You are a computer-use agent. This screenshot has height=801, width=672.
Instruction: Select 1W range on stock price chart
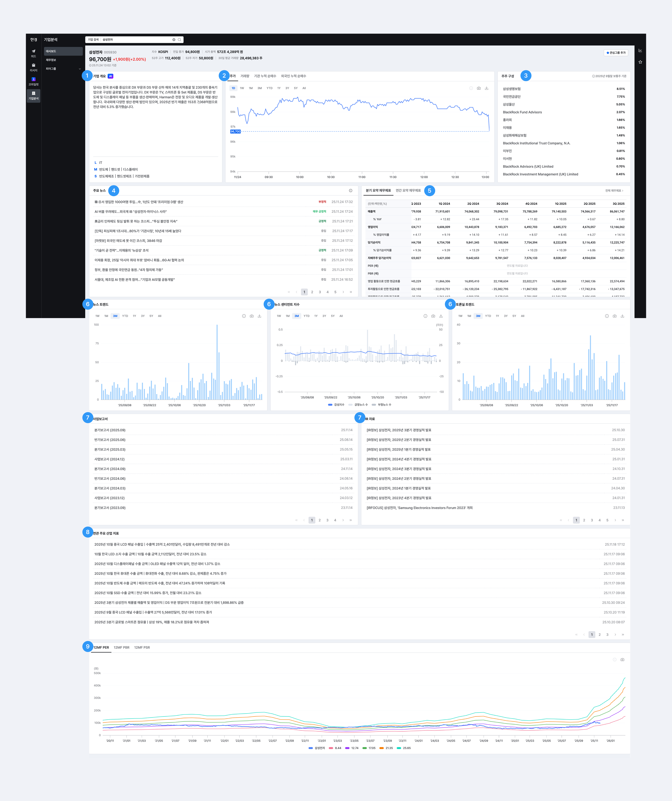coord(242,88)
